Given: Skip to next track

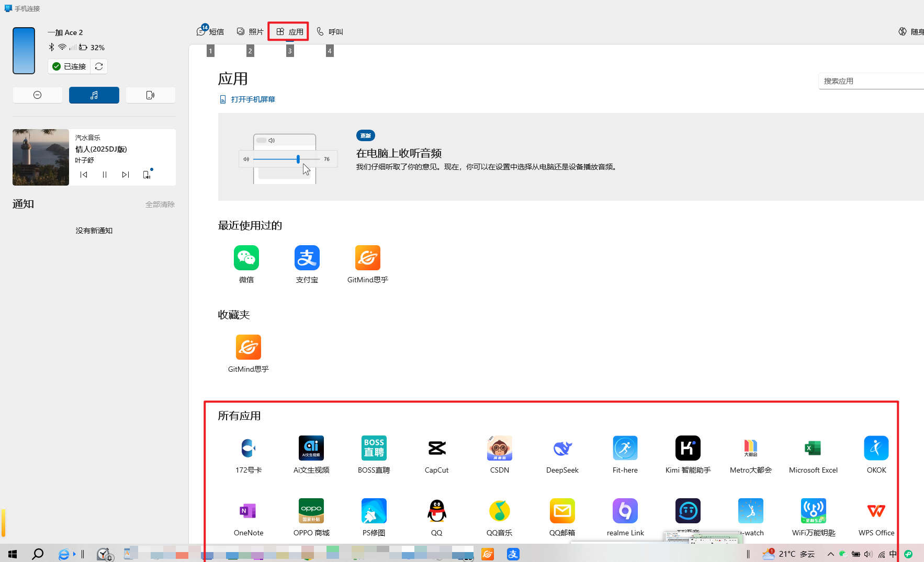Looking at the screenshot, I should pos(126,175).
